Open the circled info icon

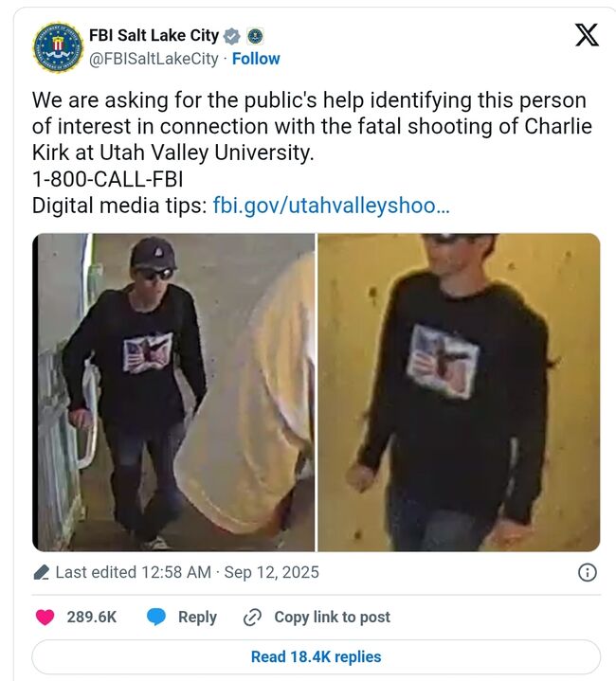587,572
